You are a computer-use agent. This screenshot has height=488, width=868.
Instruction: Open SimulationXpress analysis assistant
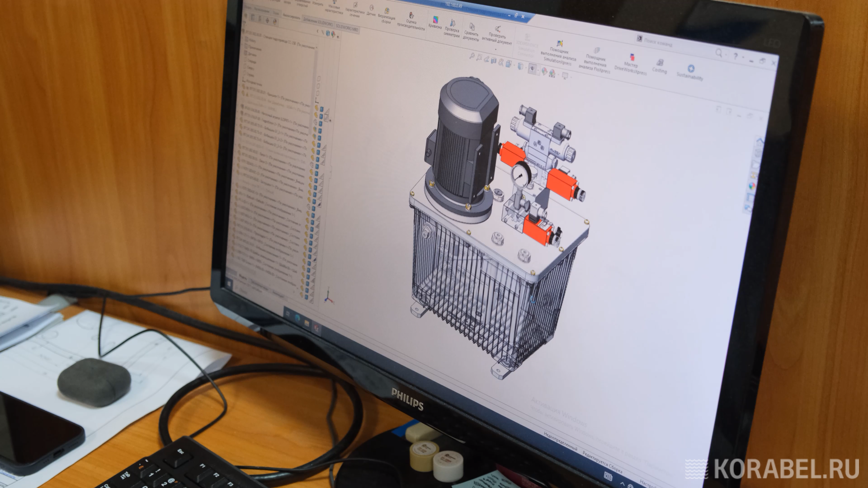pos(559,50)
